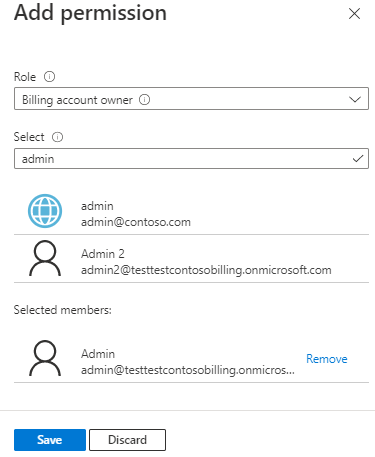Save the permission assignment
The image size is (375, 457).
point(50,440)
